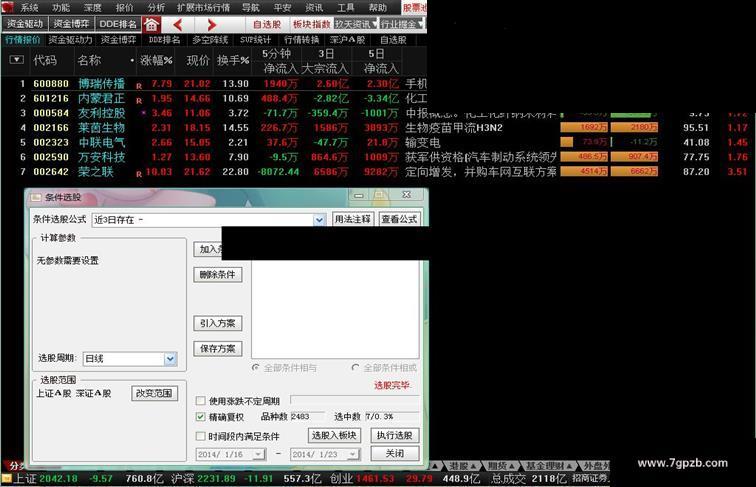Click the app logo in the menu bar
Screen dimensions: 756x487
[x=7, y=7]
